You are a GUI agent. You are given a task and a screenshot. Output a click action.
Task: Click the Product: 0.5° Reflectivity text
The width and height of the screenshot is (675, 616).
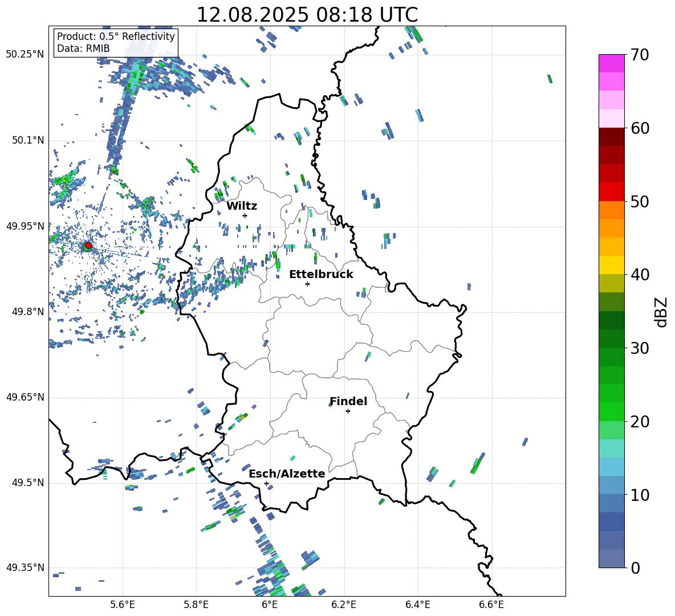click(x=116, y=36)
